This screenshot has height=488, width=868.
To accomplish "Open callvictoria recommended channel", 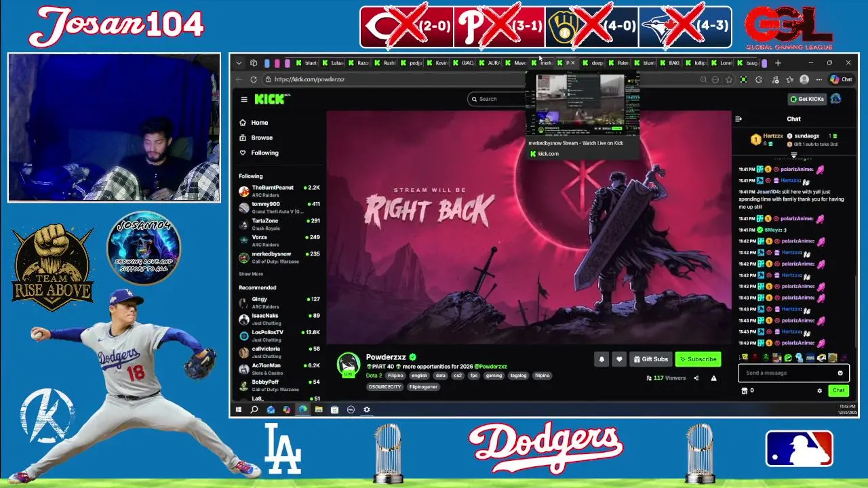I will click(279, 352).
